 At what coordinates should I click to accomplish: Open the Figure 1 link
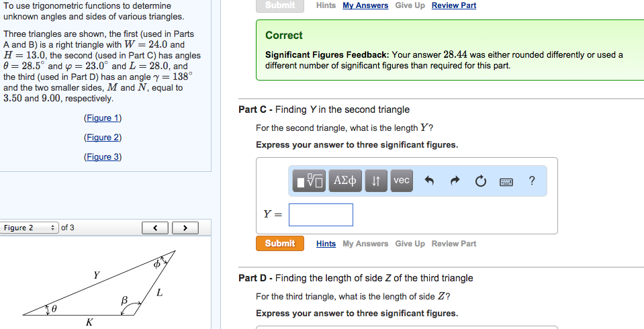pyautogui.click(x=103, y=118)
